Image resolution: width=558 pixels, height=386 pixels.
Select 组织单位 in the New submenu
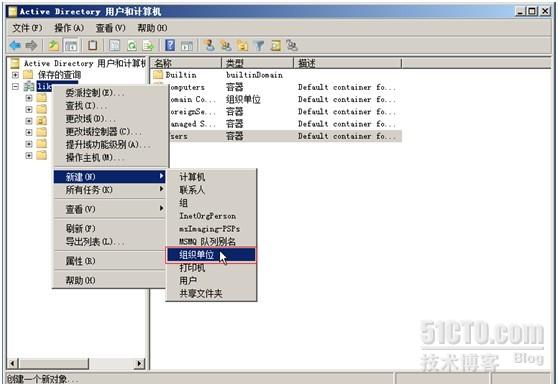pos(211,255)
